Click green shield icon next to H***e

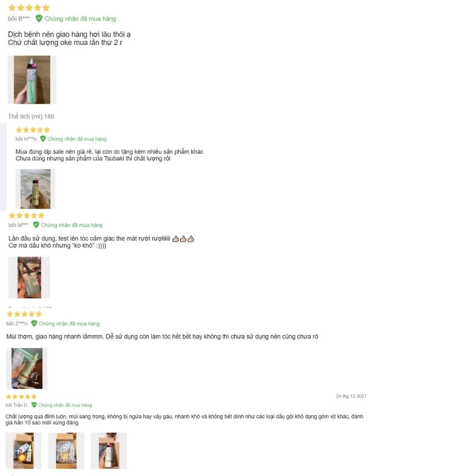pos(43,139)
